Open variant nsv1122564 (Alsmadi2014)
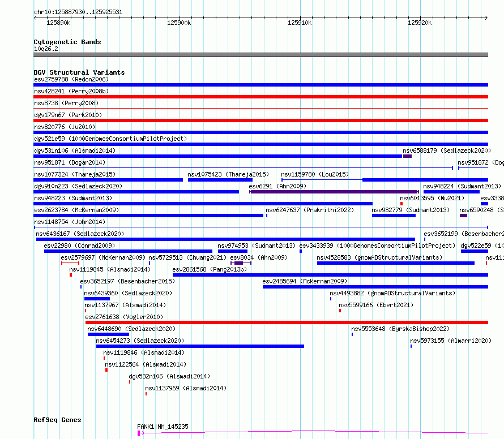Image resolution: width=504 pixels, height=439 pixels. pyautogui.click(x=146, y=364)
